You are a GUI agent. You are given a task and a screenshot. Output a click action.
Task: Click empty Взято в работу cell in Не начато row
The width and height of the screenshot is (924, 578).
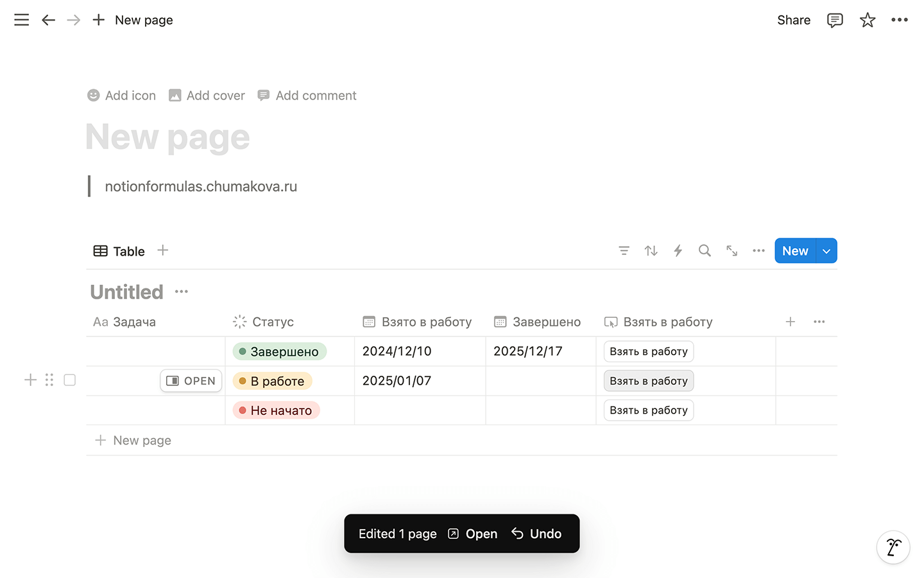420,410
